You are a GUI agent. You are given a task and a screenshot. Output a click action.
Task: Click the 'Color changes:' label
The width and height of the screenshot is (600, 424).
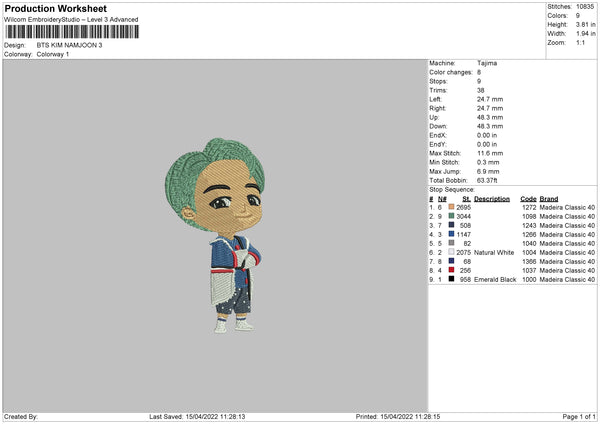tap(451, 72)
